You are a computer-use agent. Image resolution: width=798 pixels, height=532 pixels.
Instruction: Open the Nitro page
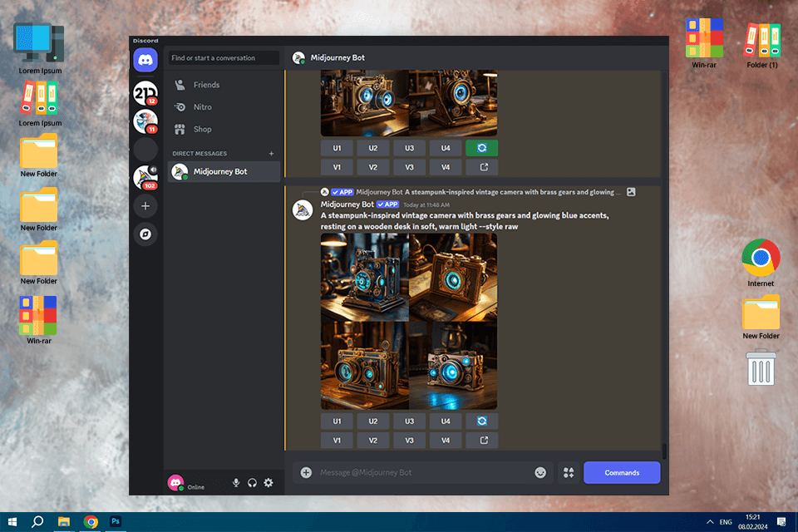tap(224, 107)
